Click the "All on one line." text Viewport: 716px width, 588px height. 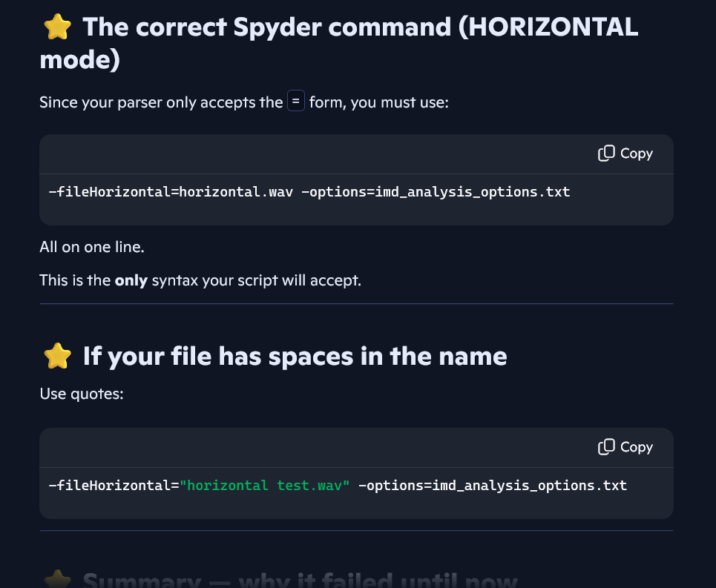point(92,247)
